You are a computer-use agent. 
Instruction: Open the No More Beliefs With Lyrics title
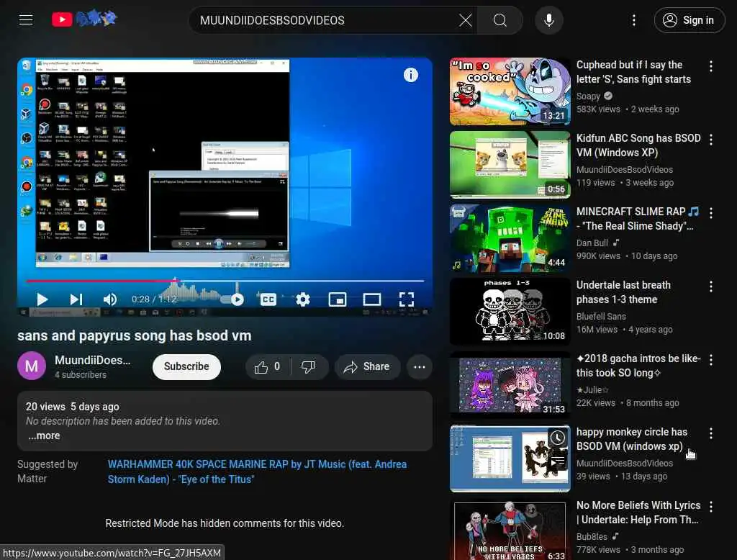click(638, 512)
